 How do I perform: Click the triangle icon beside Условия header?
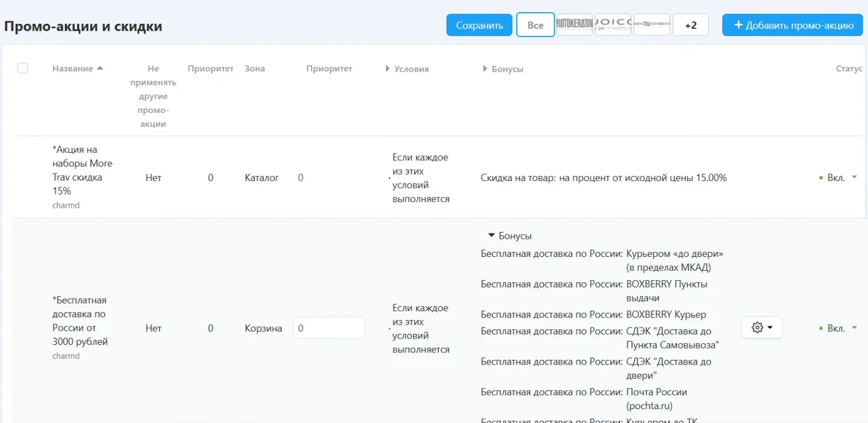[388, 69]
